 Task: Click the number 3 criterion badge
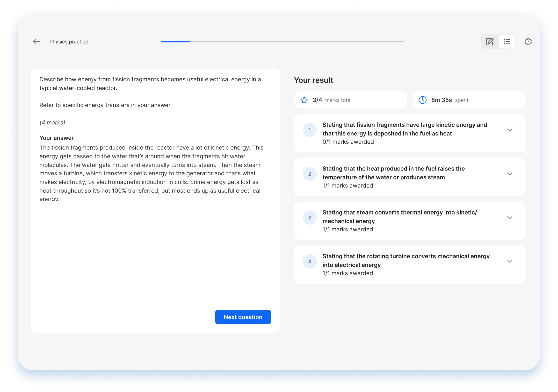310,218
